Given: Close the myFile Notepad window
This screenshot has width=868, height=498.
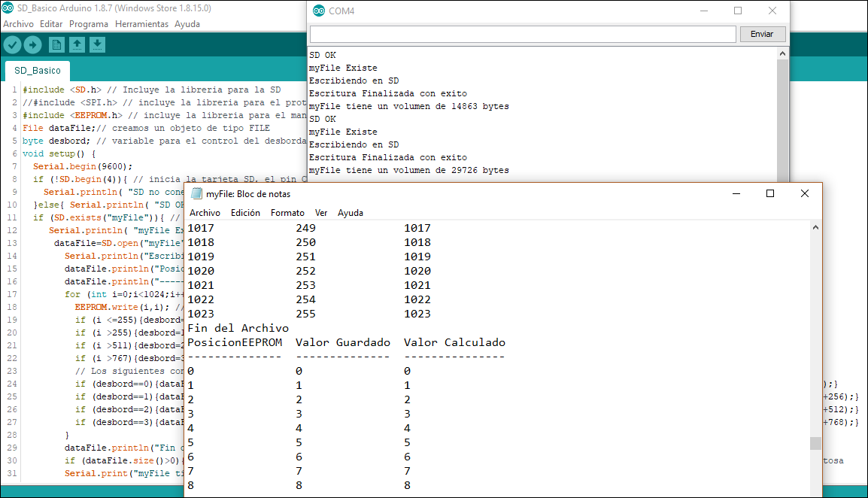Looking at the screenshot, I should (x=805, y=193).
